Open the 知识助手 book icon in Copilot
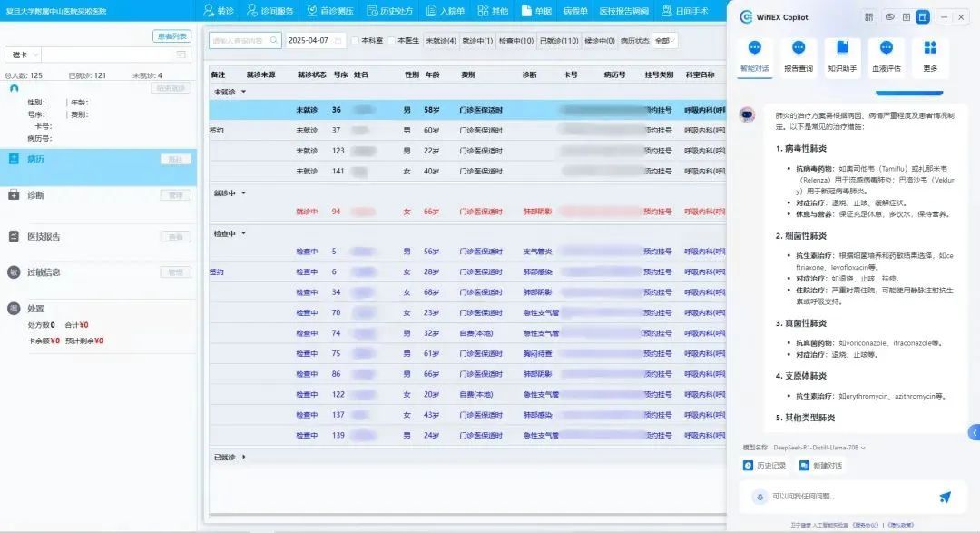Image resolution: width=980 pixels, height=533 pixels. 842,49
